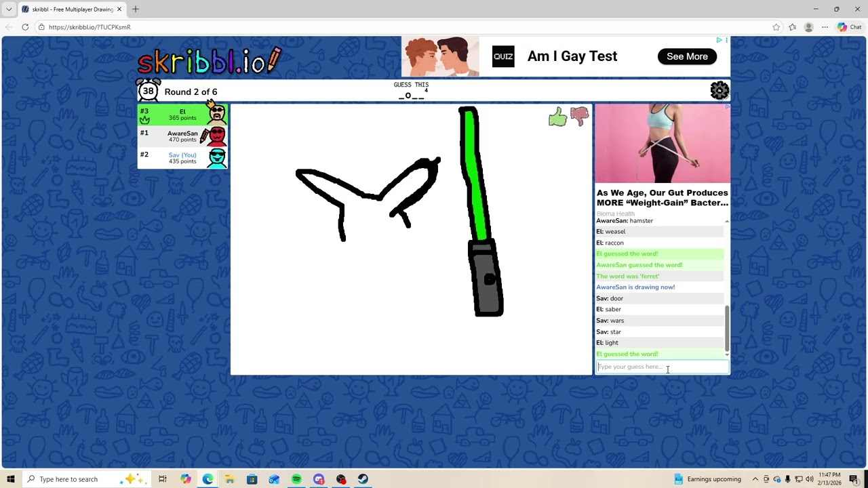Open the browser profile icon
Viewport: 868px width, 488px height.
coord(808,27)
